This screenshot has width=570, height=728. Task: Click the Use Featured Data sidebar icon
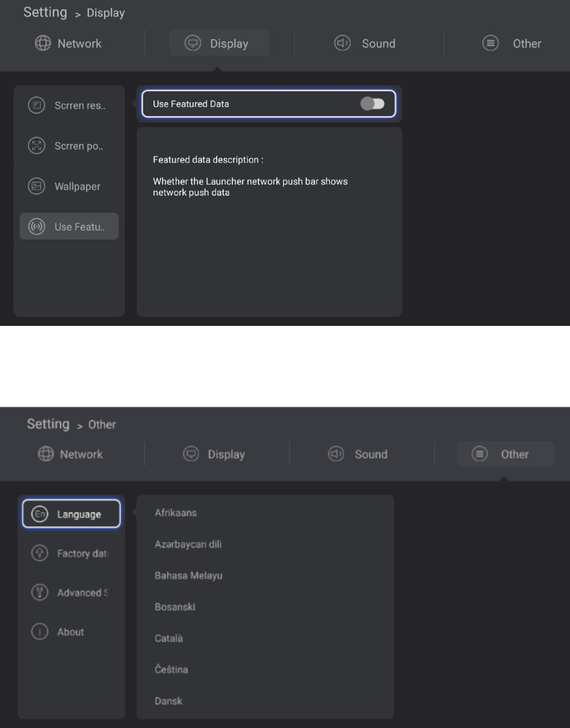point(35,226)
